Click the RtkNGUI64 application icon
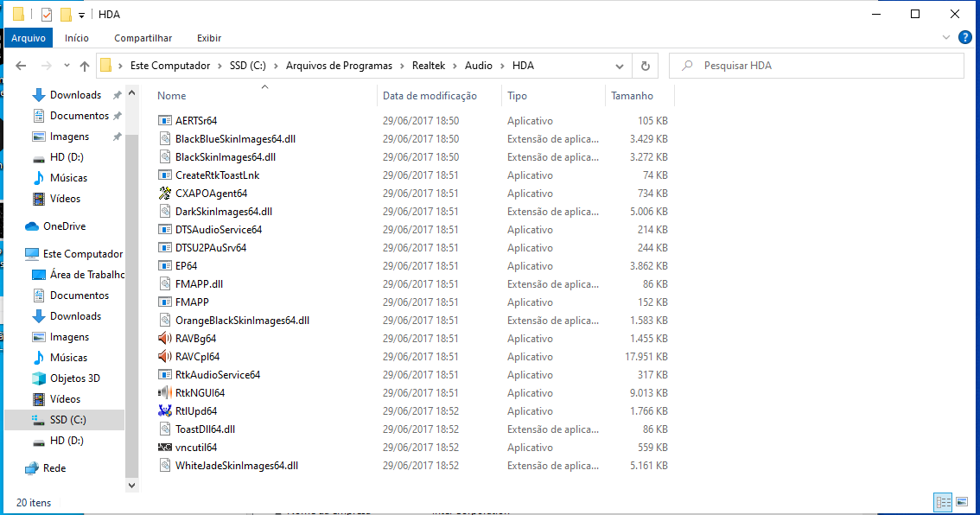The height and width of the screenshot is (515, 980). click(164, 392)
